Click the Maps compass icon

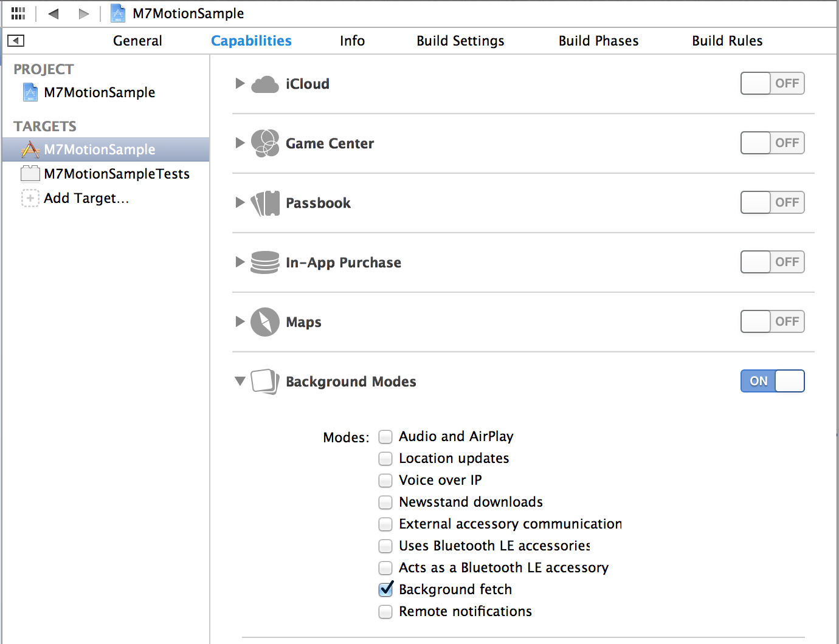tap(265, 322)
